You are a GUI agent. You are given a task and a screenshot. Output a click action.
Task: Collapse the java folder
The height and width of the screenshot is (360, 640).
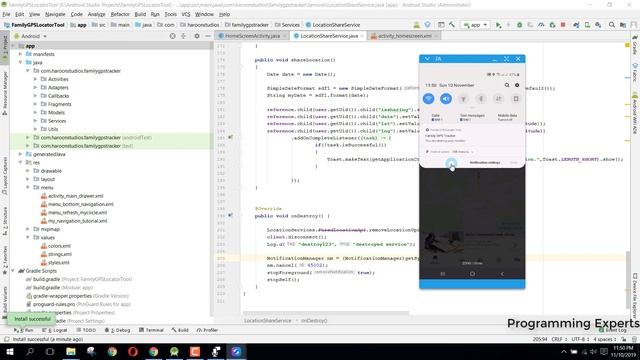tap(20, 62)
